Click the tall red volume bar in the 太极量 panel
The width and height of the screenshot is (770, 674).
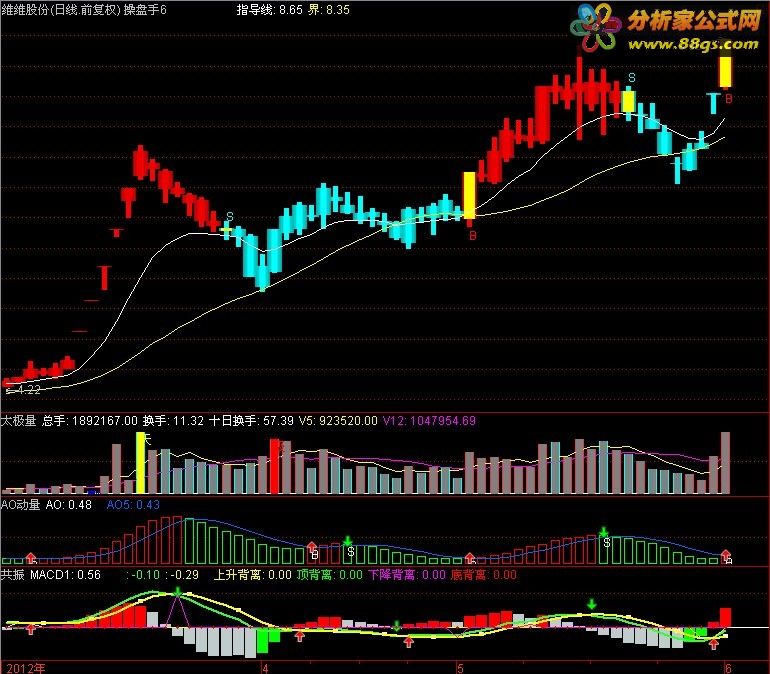tap(275, 466)
